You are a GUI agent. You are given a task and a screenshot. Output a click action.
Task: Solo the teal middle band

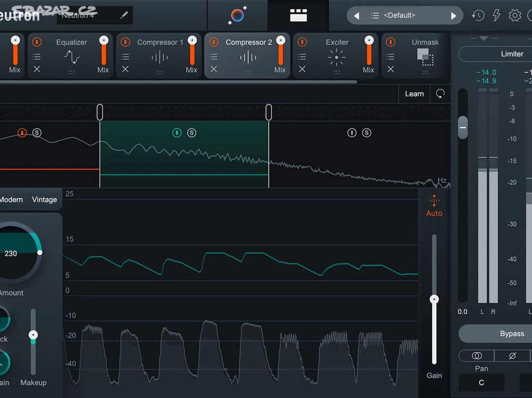coord(192,132)
